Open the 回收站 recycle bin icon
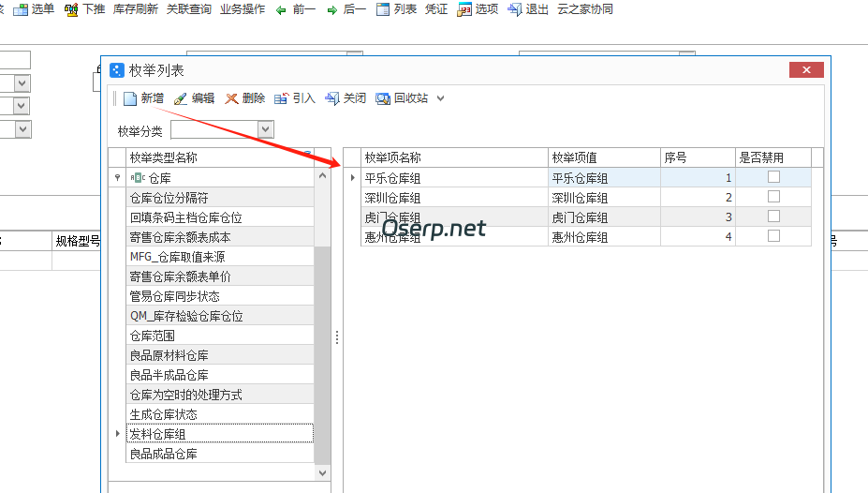 (x=383, y=98)
